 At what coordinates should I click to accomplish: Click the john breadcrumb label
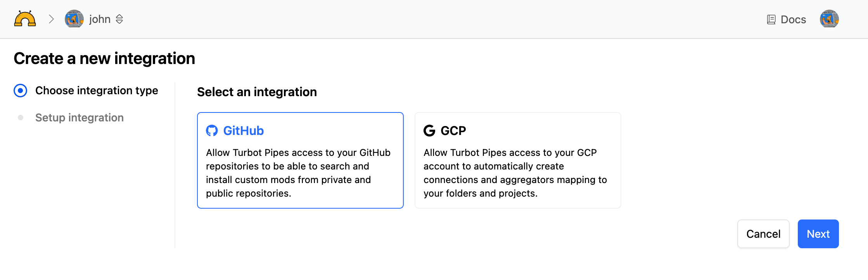100,19
